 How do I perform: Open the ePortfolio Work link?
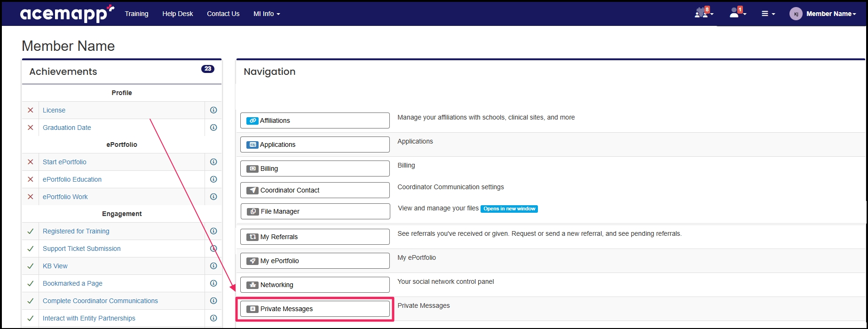coord(65,197)
